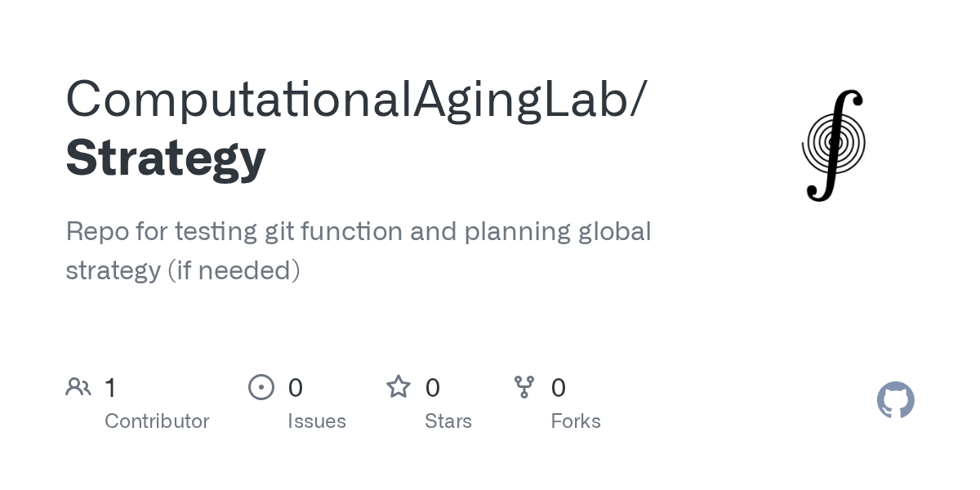Open the ComputationalAgingLab/ owner name
Viewport: 980px width, 490px height.
(x=357, y=101)
